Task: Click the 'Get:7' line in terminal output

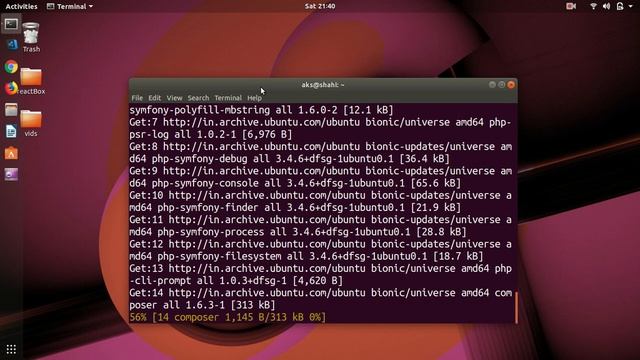Action: click(x=320, y=122)
